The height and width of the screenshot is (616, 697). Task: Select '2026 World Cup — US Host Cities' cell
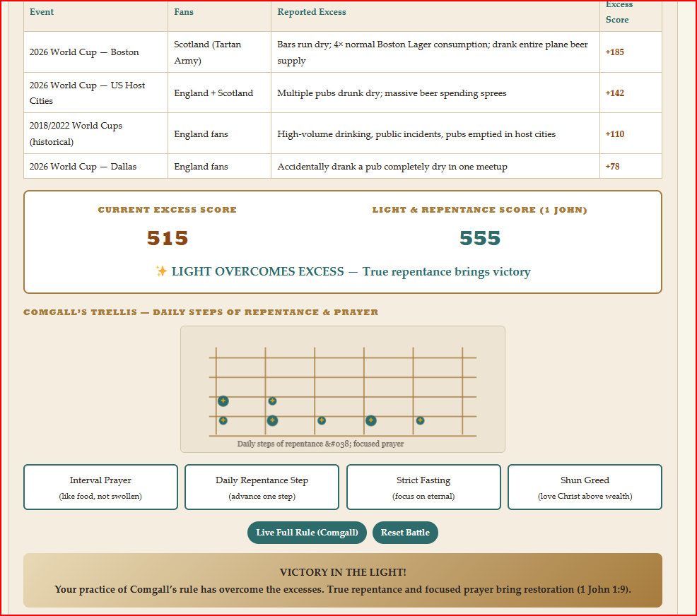tap(95, 93)
